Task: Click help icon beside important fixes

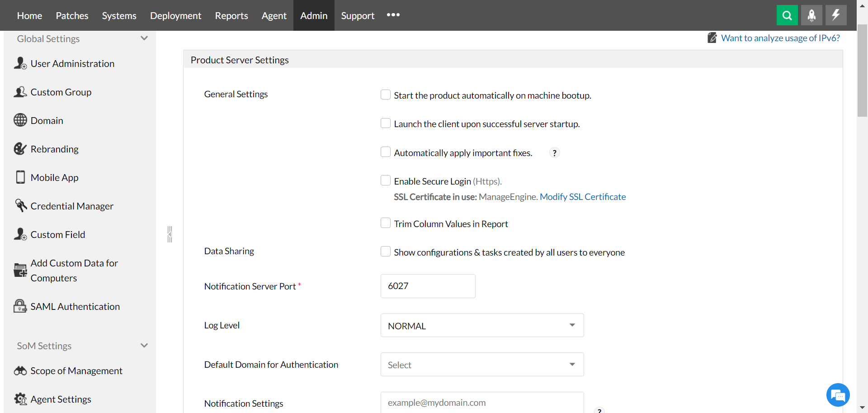Action: [554, 153]
